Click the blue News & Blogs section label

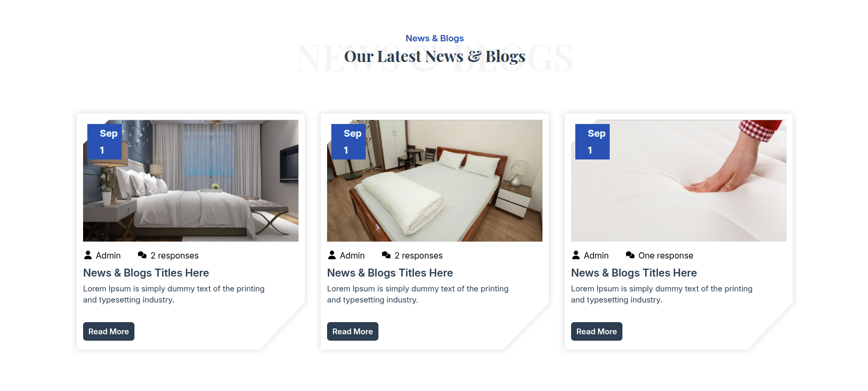pyautogui.click(x=435, y=38)
